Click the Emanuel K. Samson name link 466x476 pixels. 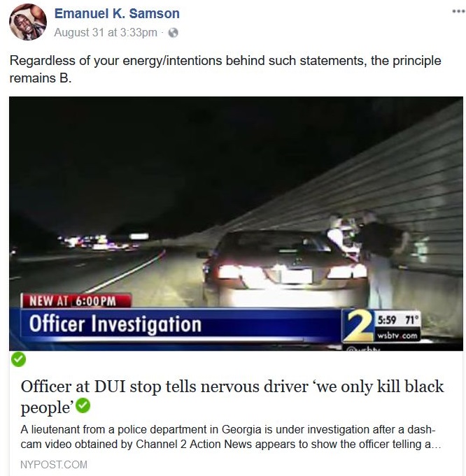coord(117,14)
